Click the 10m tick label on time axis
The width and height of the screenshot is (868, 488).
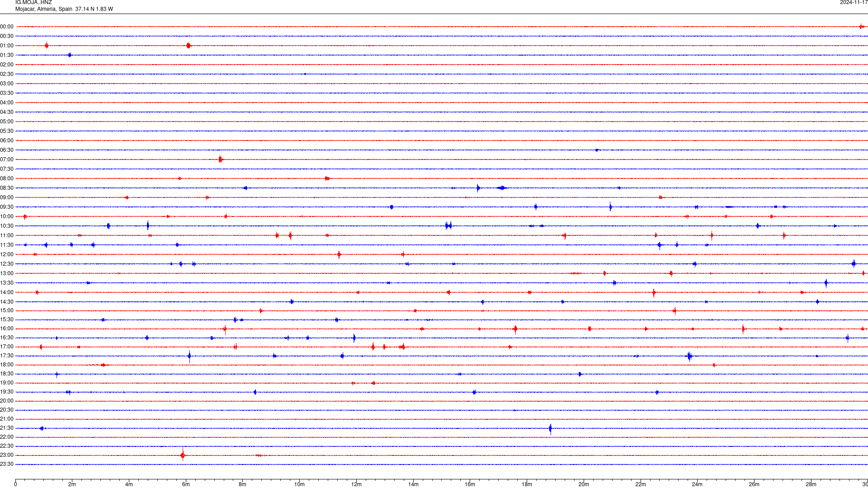(x=299, y=484)
